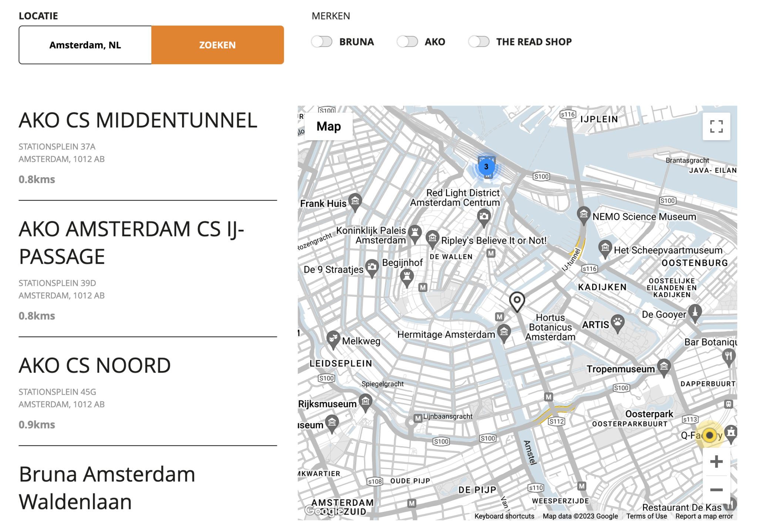
Task: Click the blue cluster marker labeled 3
Action: click(486, 166)
